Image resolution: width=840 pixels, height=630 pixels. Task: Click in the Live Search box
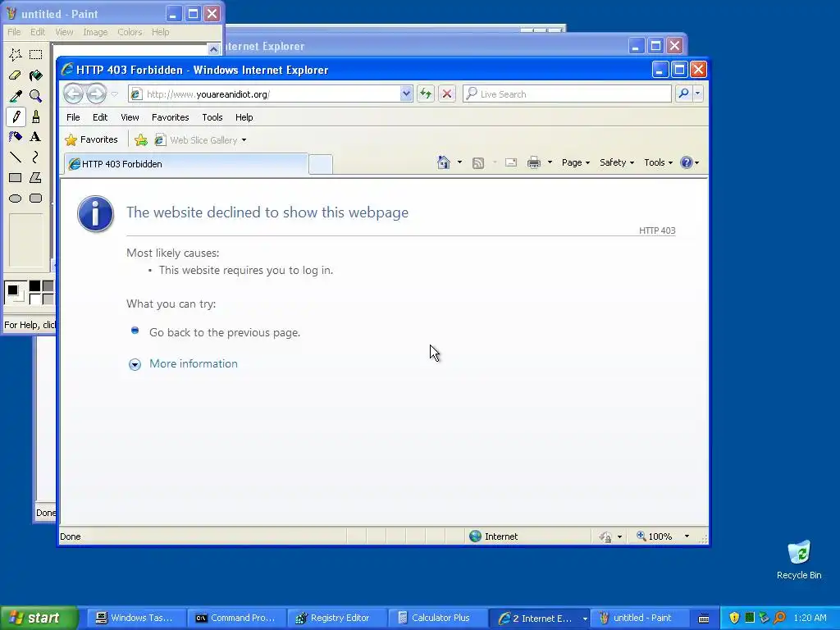(x=567, y=94)
